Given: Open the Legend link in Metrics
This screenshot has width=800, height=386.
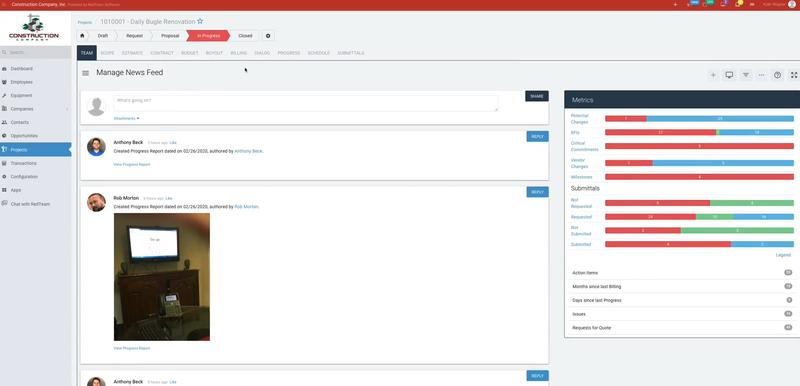Looking at the screenshot, I should pos(783,255).
